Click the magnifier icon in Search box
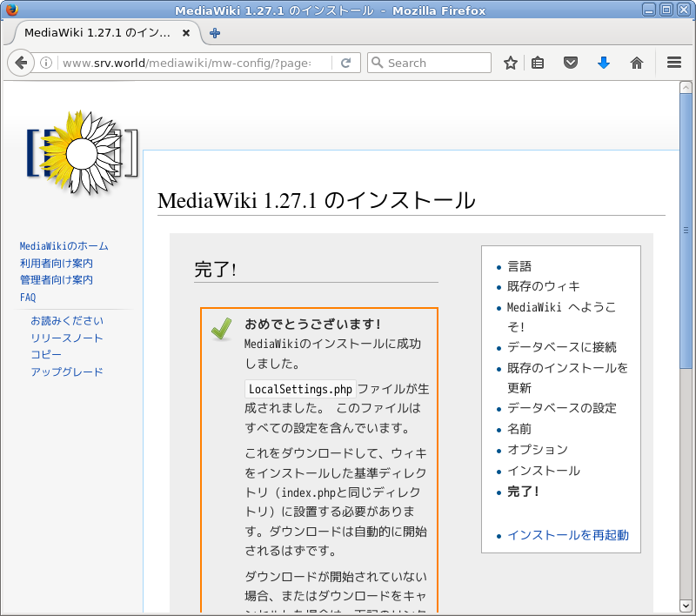This screenshot has height=616, width=696. pos(378,63)
